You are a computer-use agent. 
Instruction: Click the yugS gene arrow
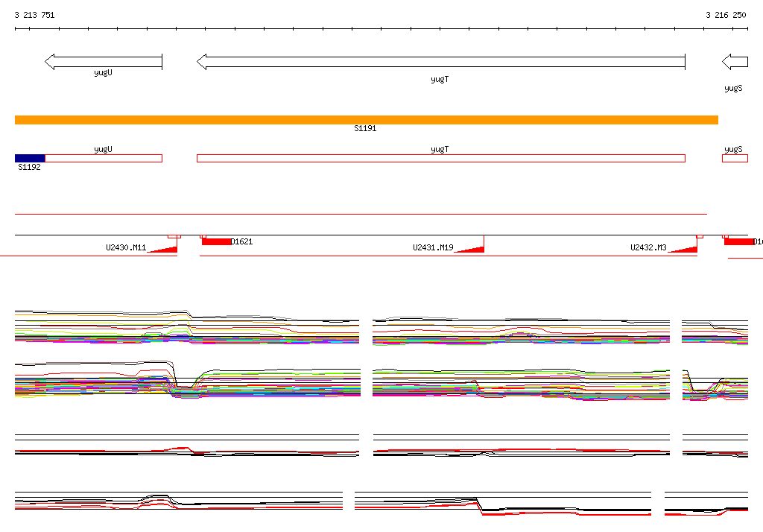click(735, 62)
